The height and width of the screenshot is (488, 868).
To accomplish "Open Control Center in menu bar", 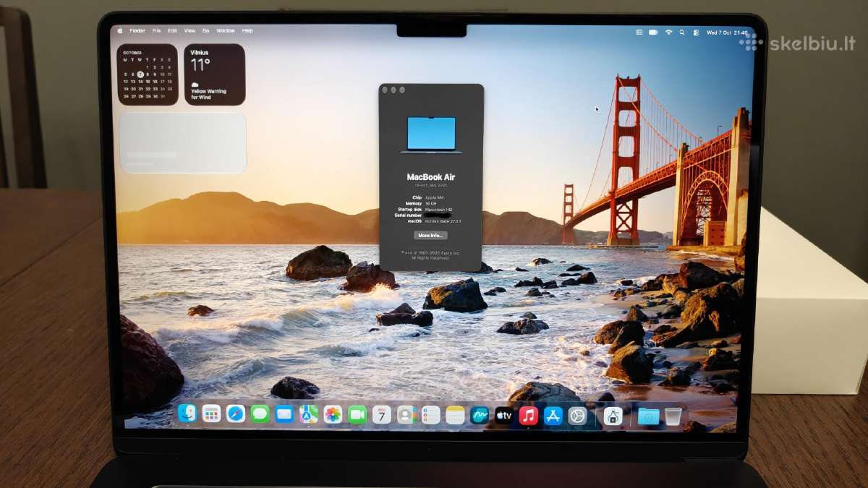I will pyautogui.click(x=696, y=32).
